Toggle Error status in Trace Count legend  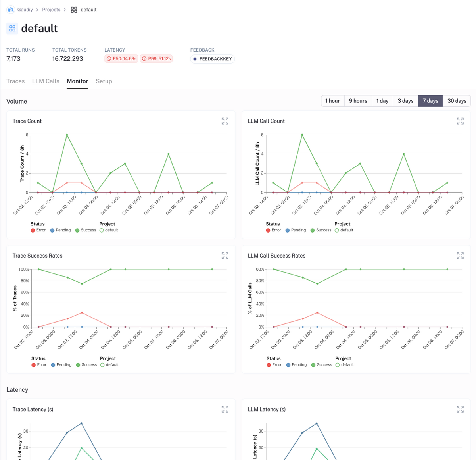point(38,230)
